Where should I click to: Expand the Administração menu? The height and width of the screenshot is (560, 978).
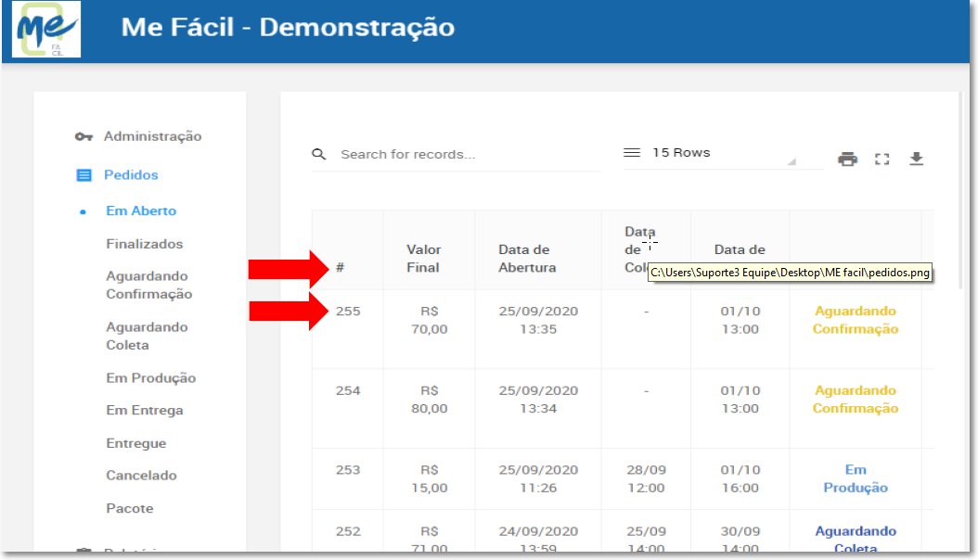[152, 136]
